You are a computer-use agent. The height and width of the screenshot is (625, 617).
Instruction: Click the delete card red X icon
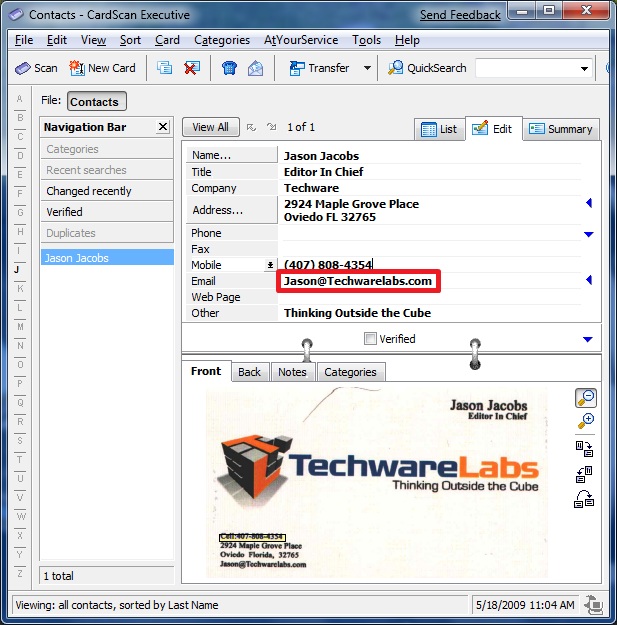[192, 68]
